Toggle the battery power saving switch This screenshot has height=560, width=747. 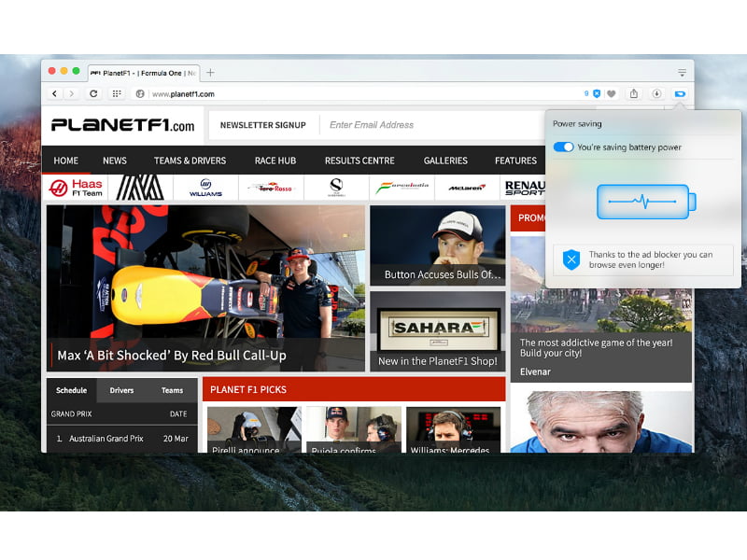tap(563, 147)
